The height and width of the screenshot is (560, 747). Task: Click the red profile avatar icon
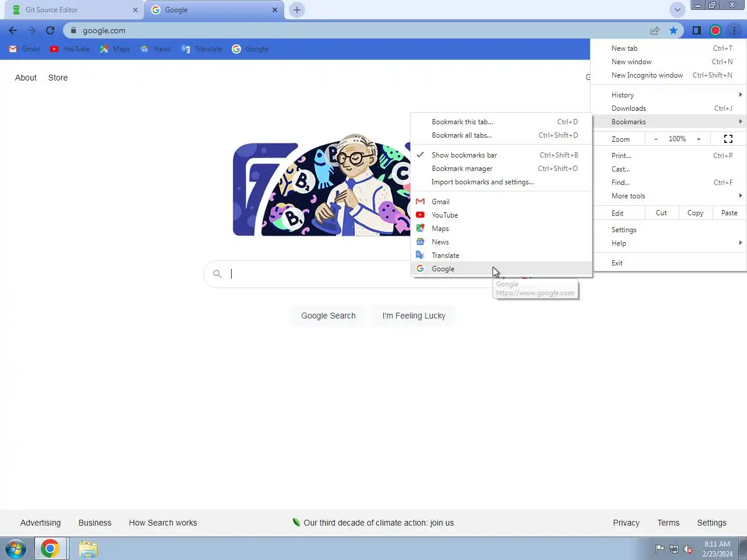pyautogui.click(x=715, y=30)
